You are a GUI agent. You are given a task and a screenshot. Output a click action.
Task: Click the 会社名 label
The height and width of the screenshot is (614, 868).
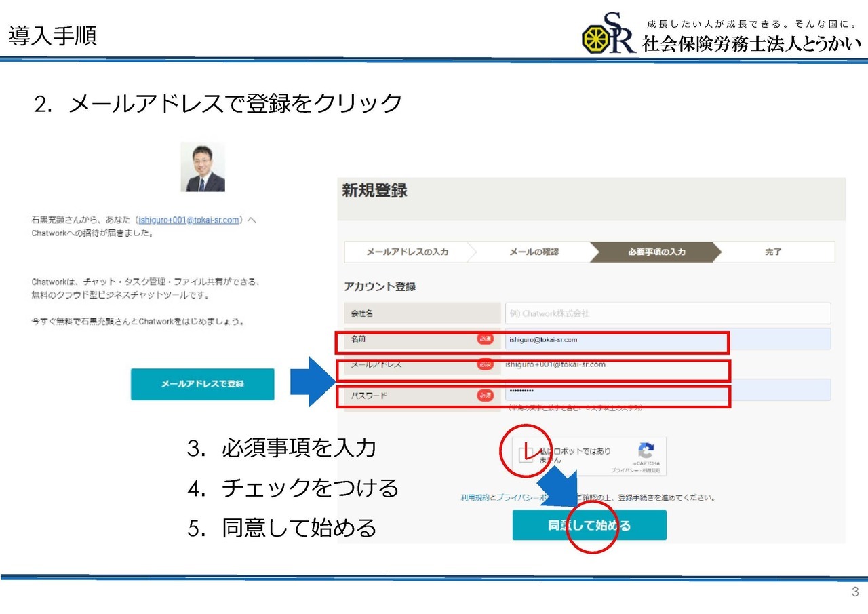tap(361, 313)
